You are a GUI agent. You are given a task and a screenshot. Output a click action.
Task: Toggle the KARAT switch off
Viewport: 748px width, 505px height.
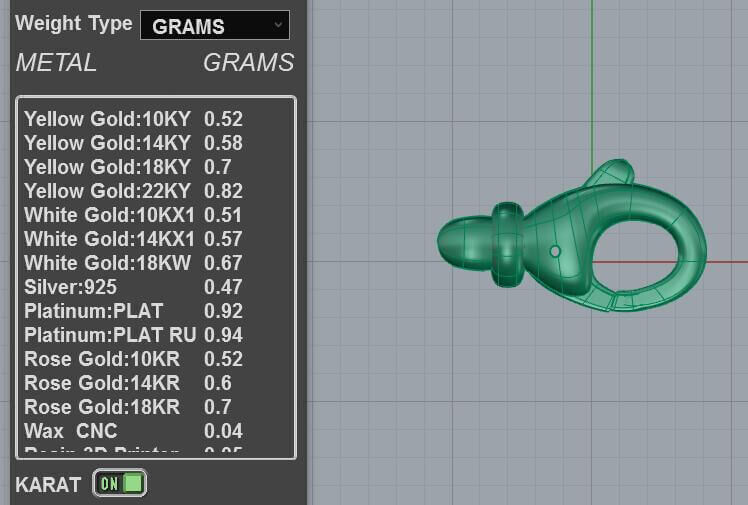point(120,483)
